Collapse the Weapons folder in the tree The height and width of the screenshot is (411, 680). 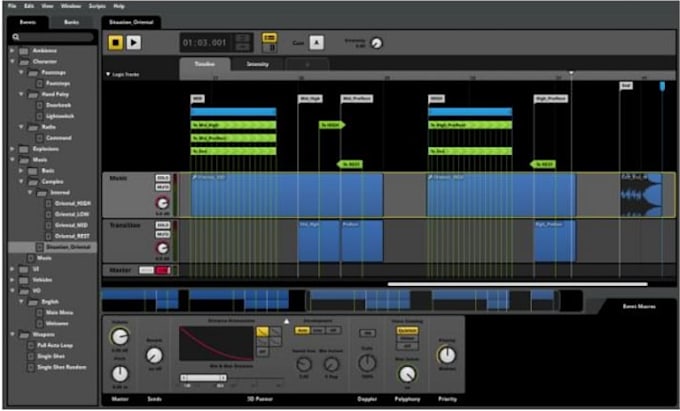tap(12, 334)
